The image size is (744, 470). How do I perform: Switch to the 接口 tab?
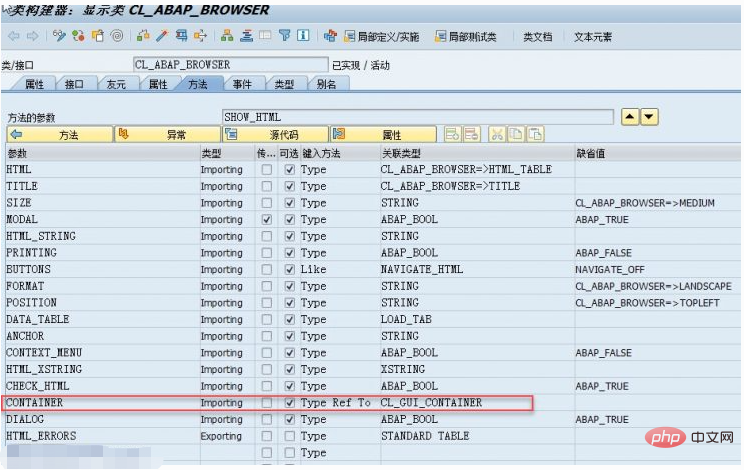tap(74, 84)
